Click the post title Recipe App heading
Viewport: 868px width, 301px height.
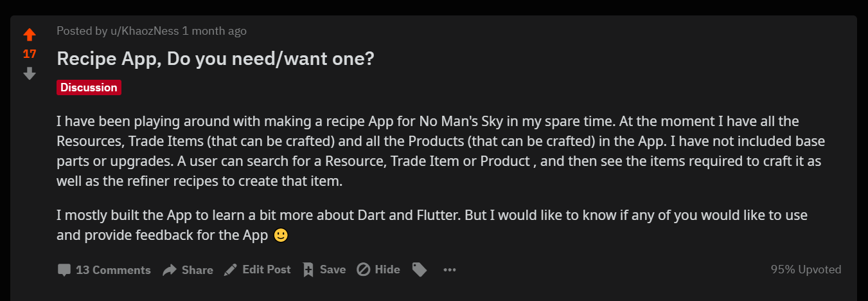click(x=216, y=59)
